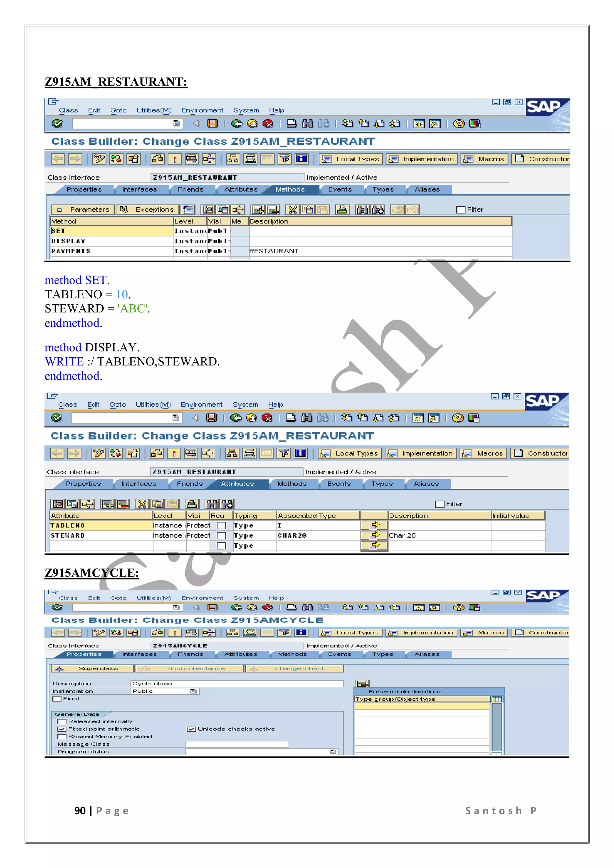The height and width of the screenshot is (868, 614).
Task: Click the back arrow icon in the Z915AMCYCLE application toolbar
Action: (x=58, y=632)
